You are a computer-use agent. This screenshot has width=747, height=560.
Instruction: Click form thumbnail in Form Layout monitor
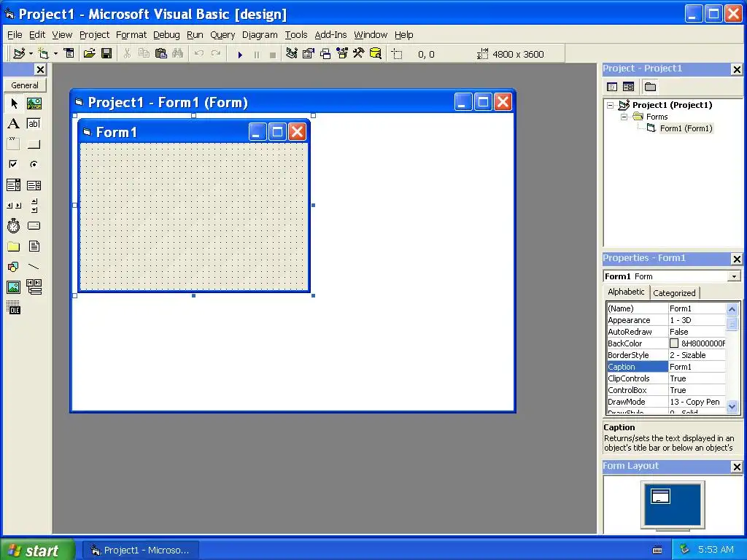click(660, 496)
